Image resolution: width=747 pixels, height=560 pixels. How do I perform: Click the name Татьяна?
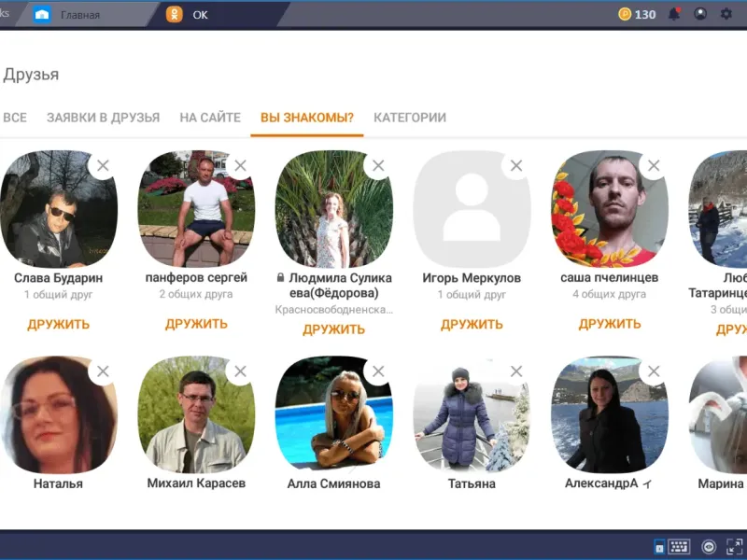472,483
